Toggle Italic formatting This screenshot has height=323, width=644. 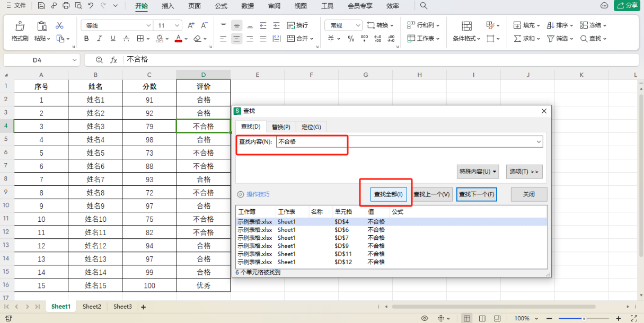click(100, 39)
